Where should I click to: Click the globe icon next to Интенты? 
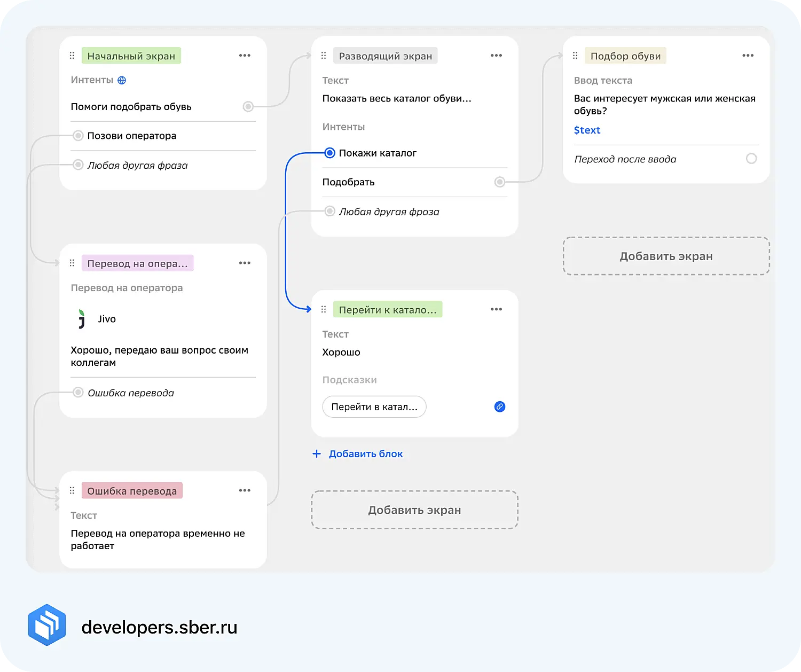pos(122,80)
